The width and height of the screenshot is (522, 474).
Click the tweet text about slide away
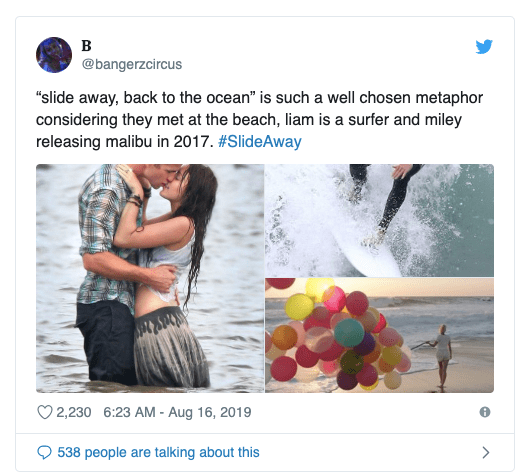coord(259,120)
